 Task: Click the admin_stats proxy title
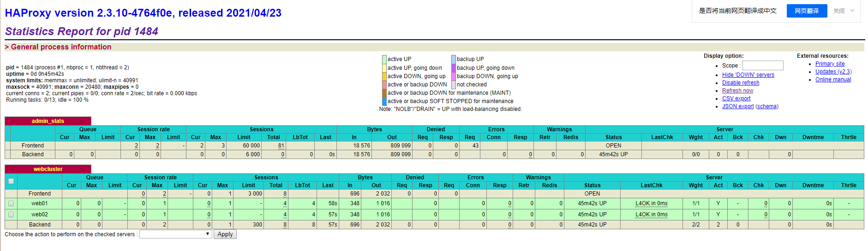pyautogui.click(x=48, y=121)
